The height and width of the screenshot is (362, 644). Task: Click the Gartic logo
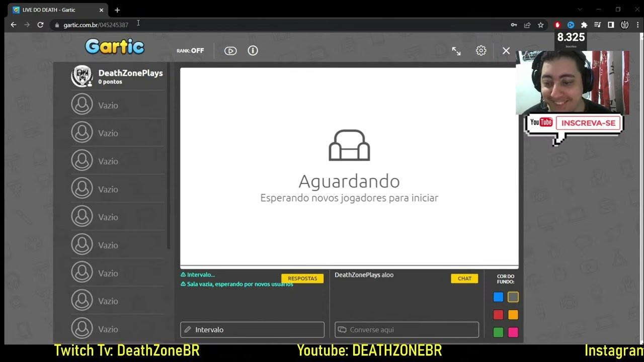coord(115,47)
